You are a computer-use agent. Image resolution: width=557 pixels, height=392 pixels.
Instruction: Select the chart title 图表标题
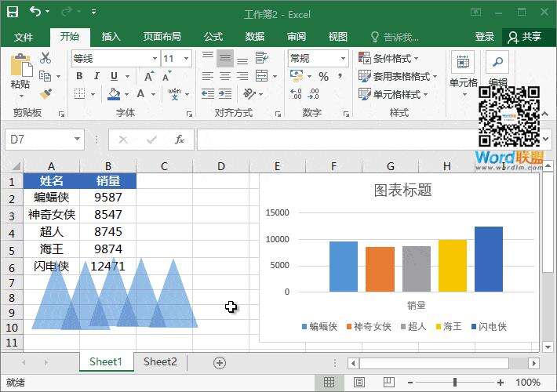point(402,191)
